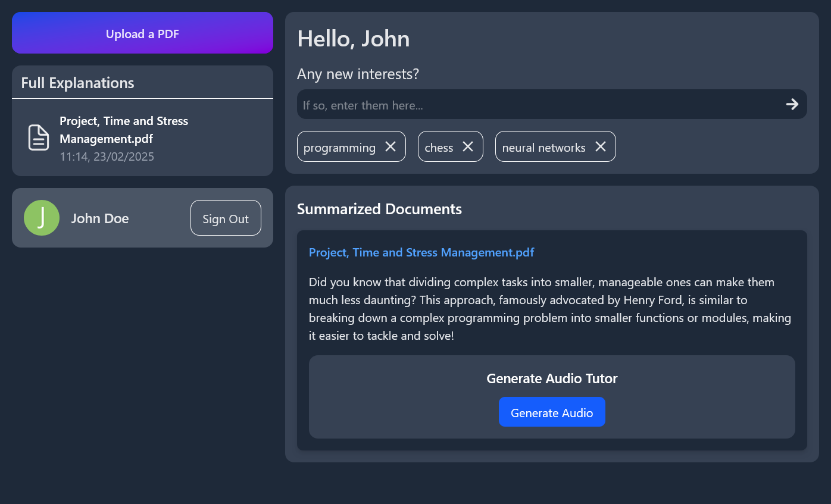The image size is (831, 504).
Task: Click the Generate Audio Tutor heading
Action: 552,378
